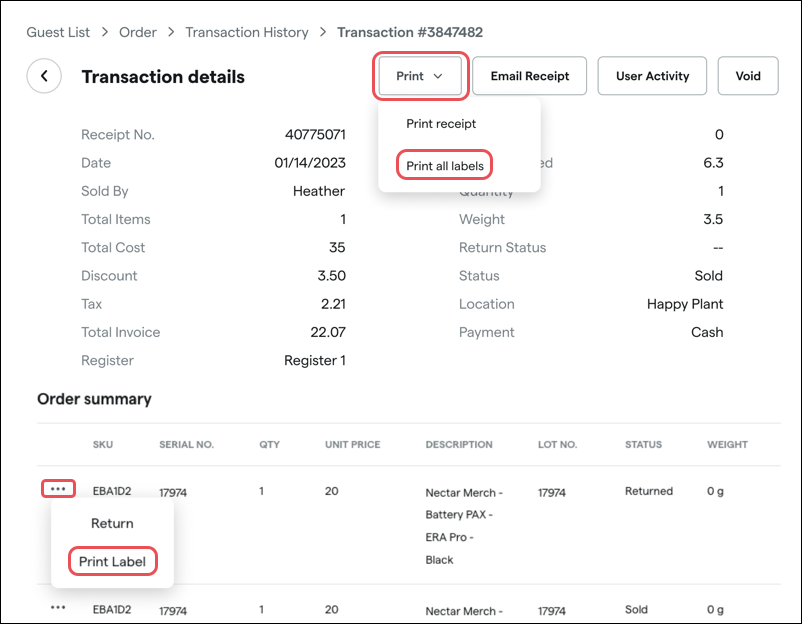Click the back arrow button
The height and width of the screenshot is (624, 802).
[x=44, y=76]
